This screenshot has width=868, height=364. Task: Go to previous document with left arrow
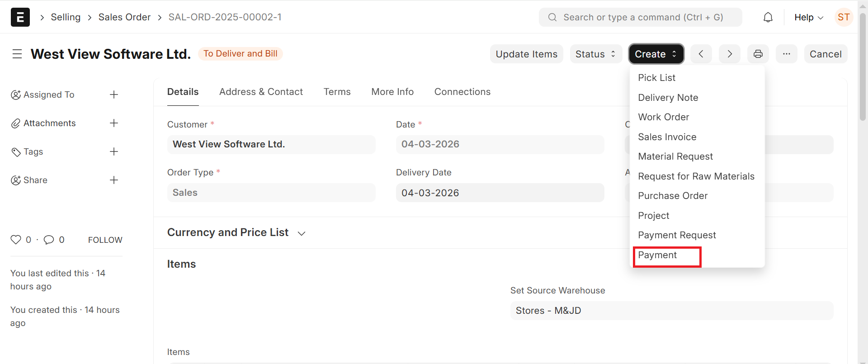pyautogui.click(x=701, y=54)
